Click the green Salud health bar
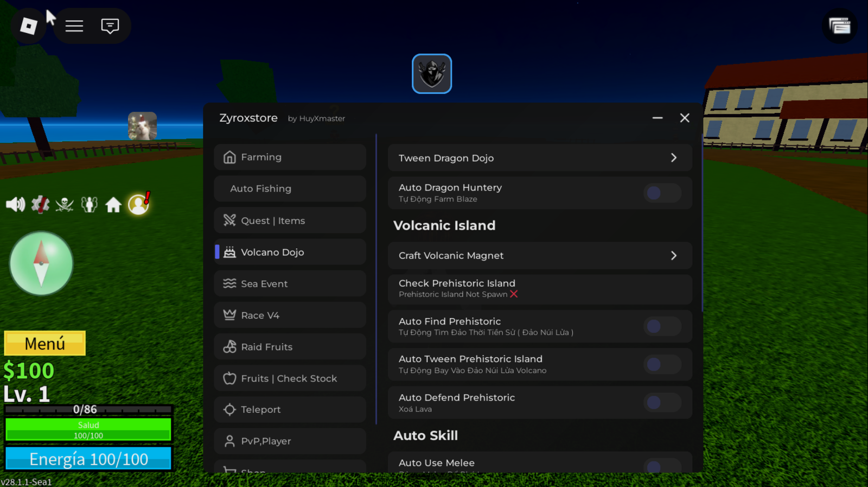This screenshot has width=868, height=487. [x=88, y=429]
